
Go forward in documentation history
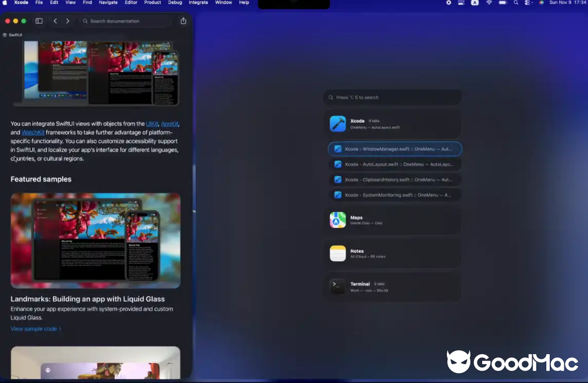pos(68,21)
